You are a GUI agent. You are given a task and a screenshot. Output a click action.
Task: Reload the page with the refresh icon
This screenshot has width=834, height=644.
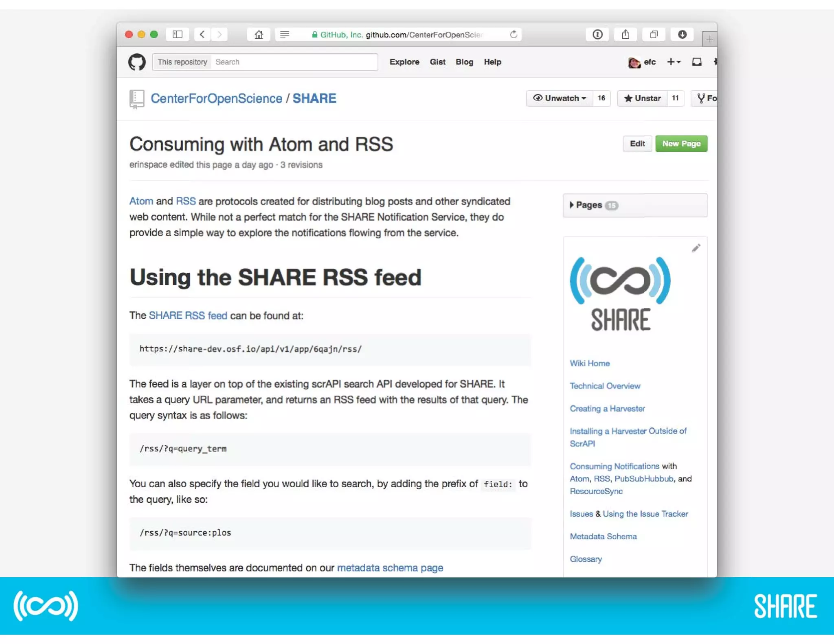[514, 35]
